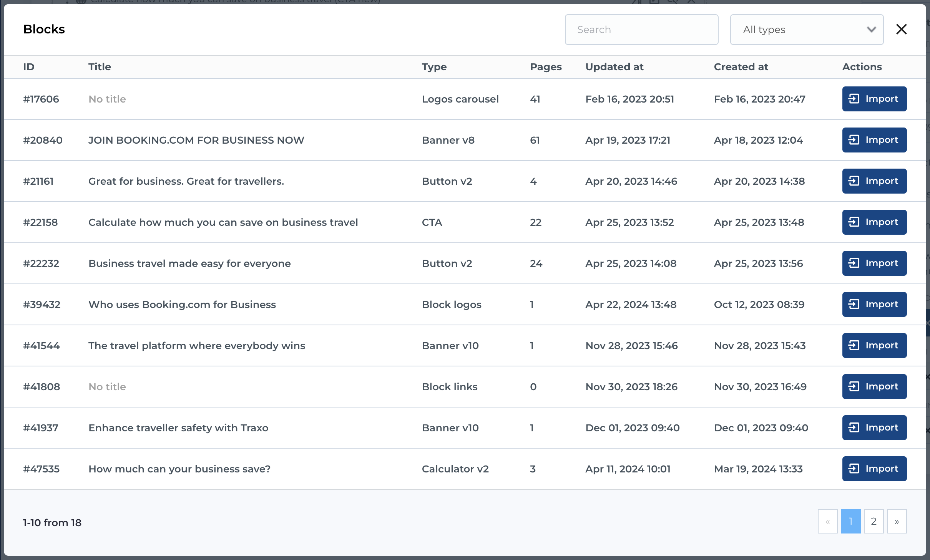Click the import icon for the Block links row
Viewport: 930px width, 560px height.
(854, 386)
